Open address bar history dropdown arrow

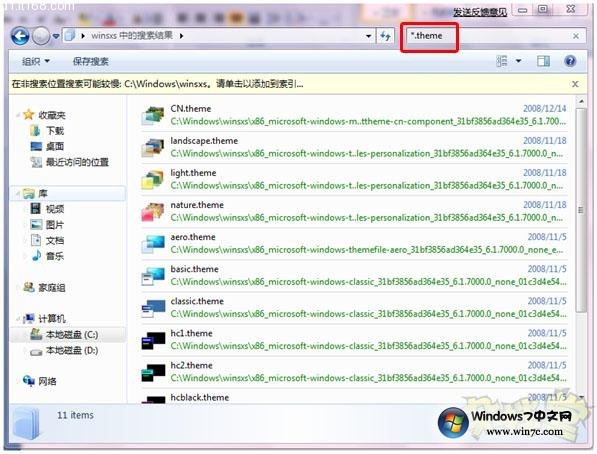click(368, 36)
